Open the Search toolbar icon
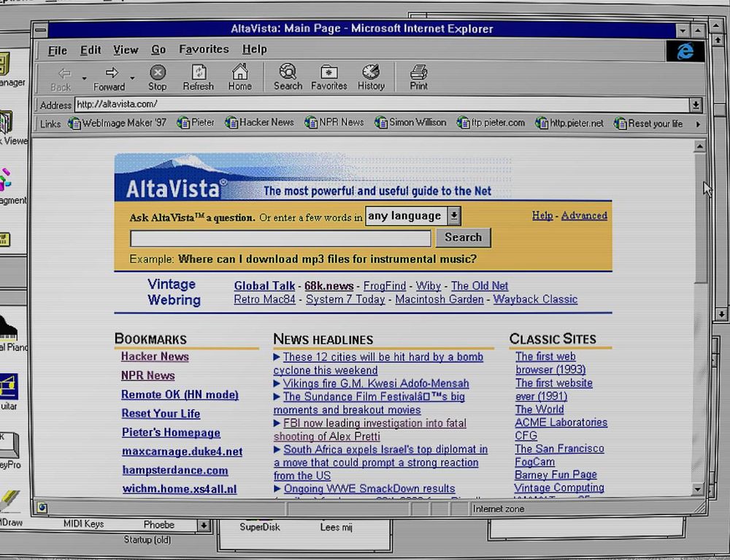Viewport: 730px width, 560px height. click(x=288, y=77)
